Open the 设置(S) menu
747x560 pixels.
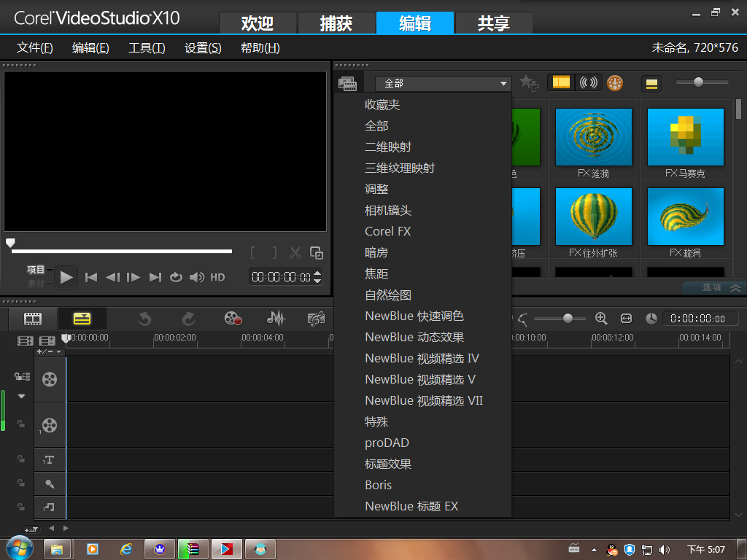(x=203, y=47)
